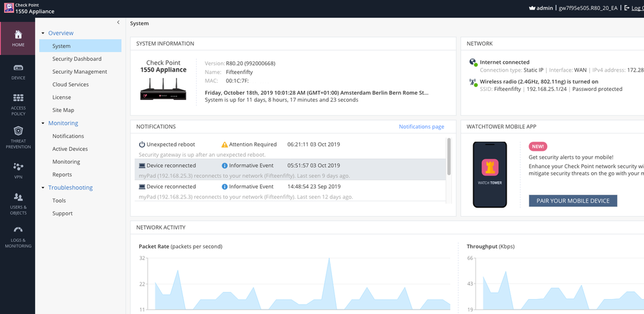Click the Watch Tower phone image

[489, 175]
